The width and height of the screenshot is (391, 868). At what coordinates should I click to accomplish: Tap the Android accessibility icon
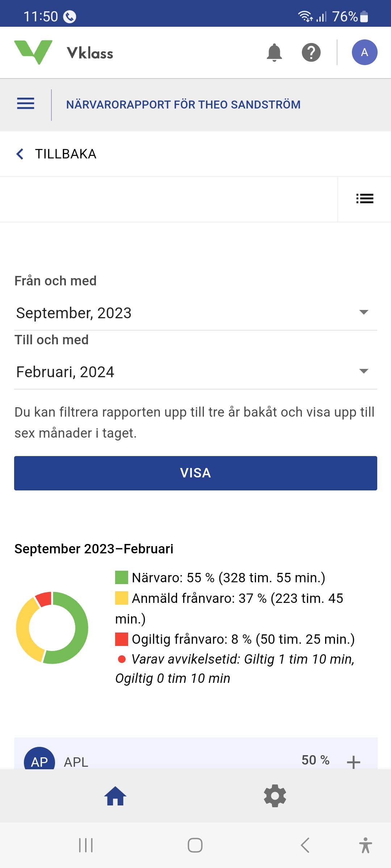tap(365, 845)
